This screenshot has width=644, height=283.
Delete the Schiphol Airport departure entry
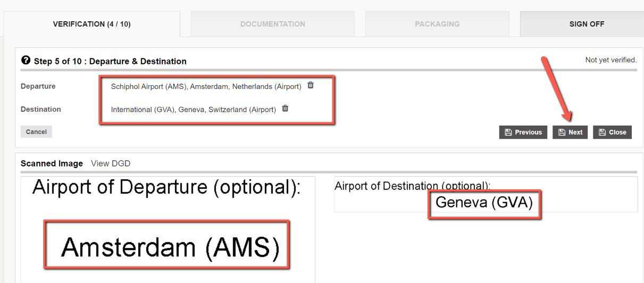coord(311,85)
